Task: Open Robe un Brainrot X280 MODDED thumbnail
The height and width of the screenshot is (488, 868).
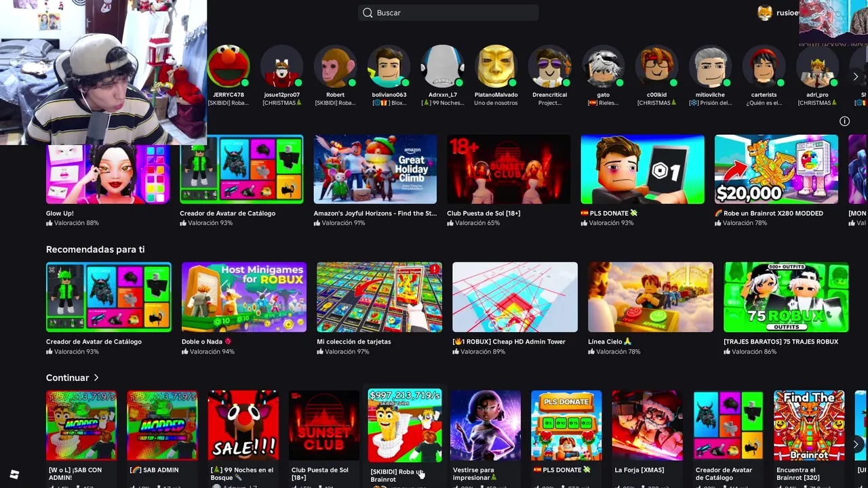Action: tap(776, 169)
